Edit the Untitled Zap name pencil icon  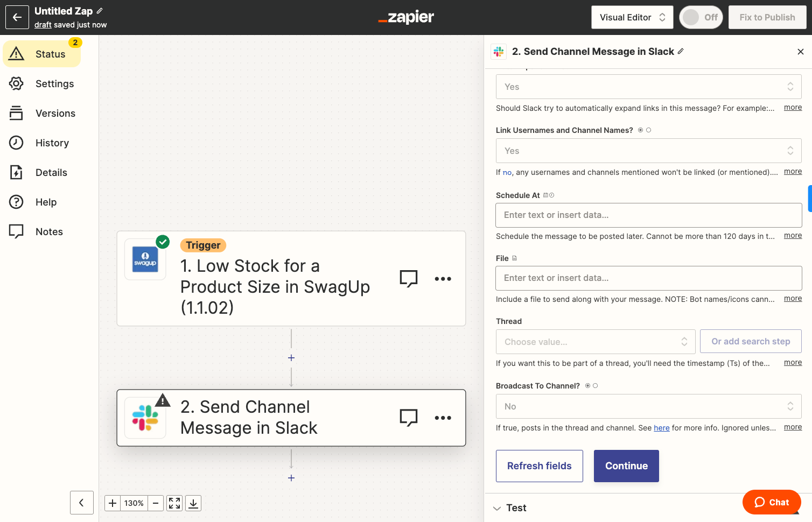coord(100,11)
